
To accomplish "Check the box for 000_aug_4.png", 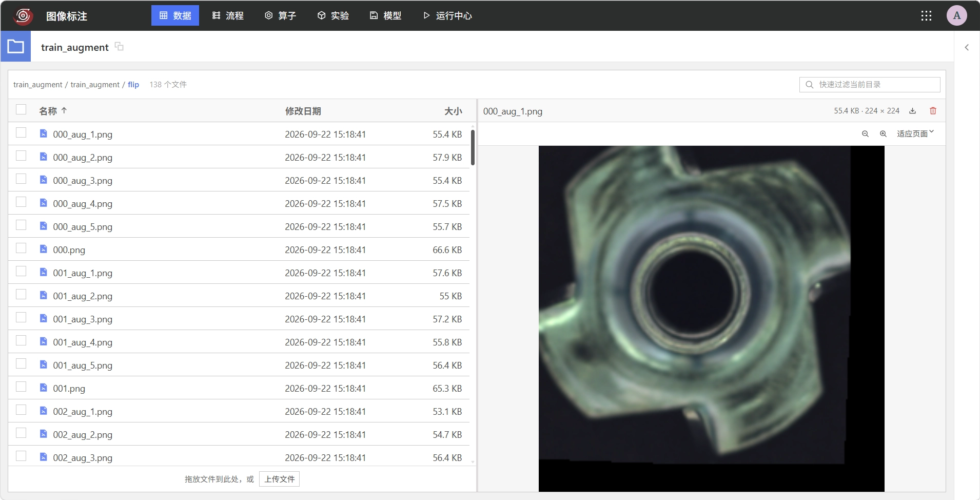I will point(21,202).
